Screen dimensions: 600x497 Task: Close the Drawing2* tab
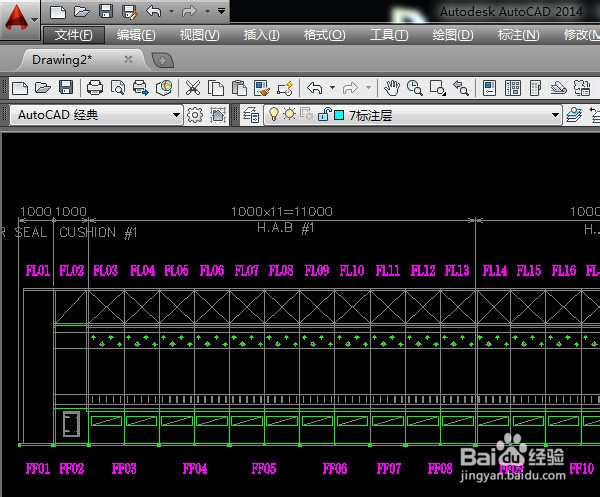coord(129,59)
